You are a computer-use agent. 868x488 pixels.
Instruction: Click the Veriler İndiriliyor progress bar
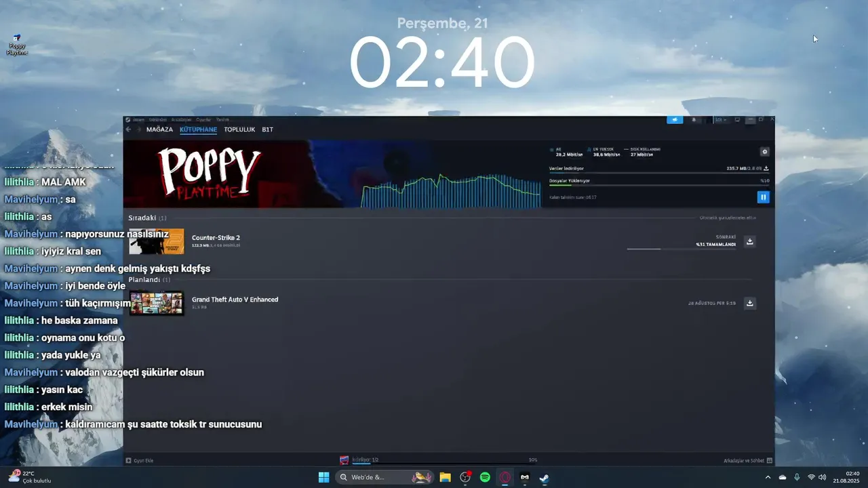(x=659, y=173)
